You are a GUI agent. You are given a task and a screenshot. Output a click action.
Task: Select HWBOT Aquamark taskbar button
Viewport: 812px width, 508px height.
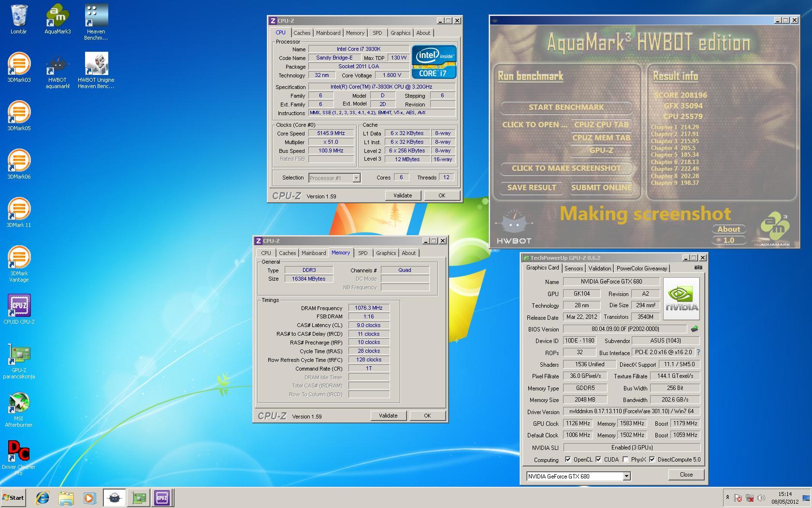pos(115,497)
